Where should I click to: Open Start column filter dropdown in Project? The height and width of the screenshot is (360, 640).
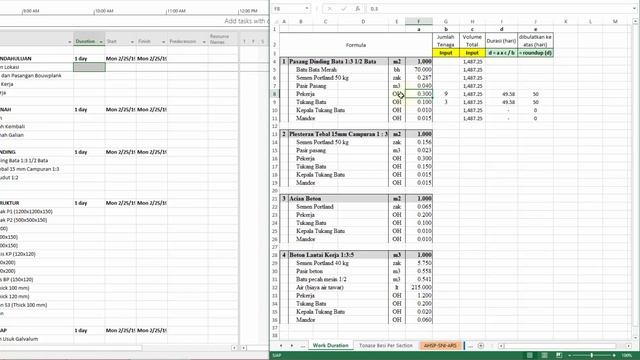pyautogui.click(x=132, y=42)
